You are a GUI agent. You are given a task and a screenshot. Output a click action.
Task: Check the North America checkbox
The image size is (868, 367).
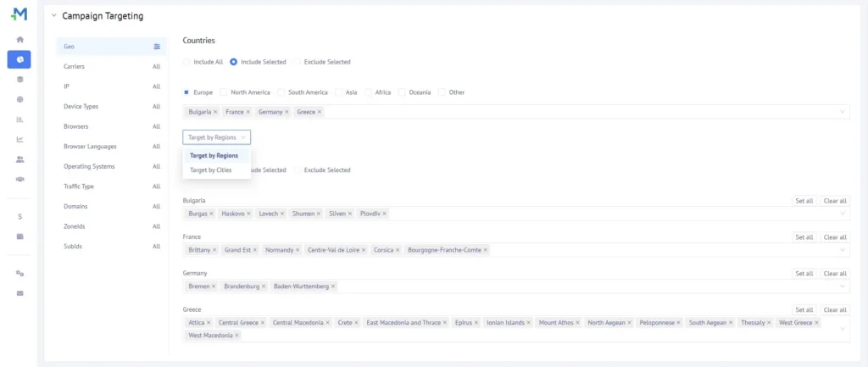pyautogui.click(x=224, y=92)
